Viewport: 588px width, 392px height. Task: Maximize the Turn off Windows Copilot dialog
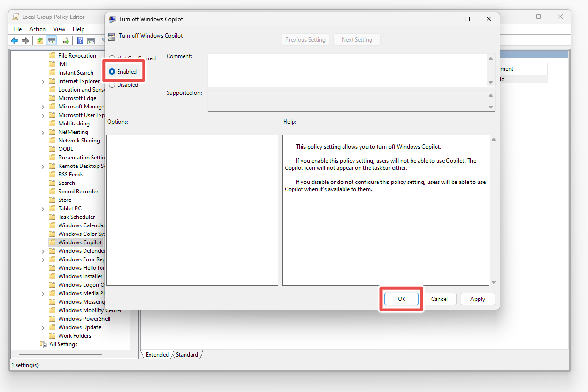coord(467,19)
